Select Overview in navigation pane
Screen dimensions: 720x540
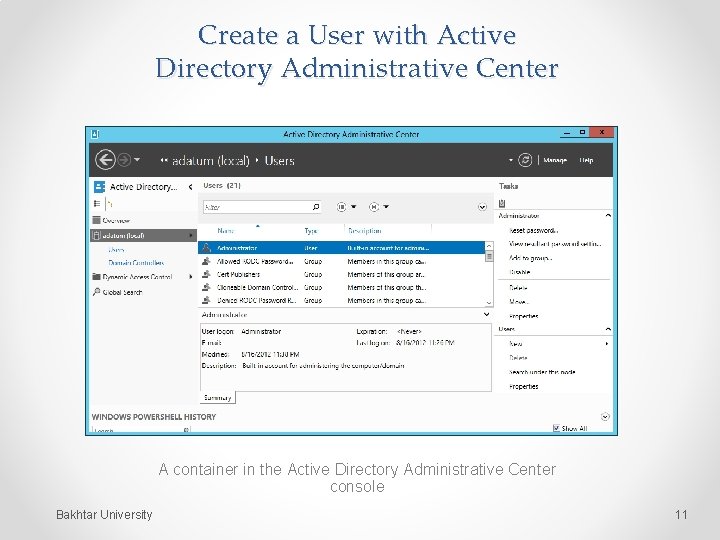116,220
